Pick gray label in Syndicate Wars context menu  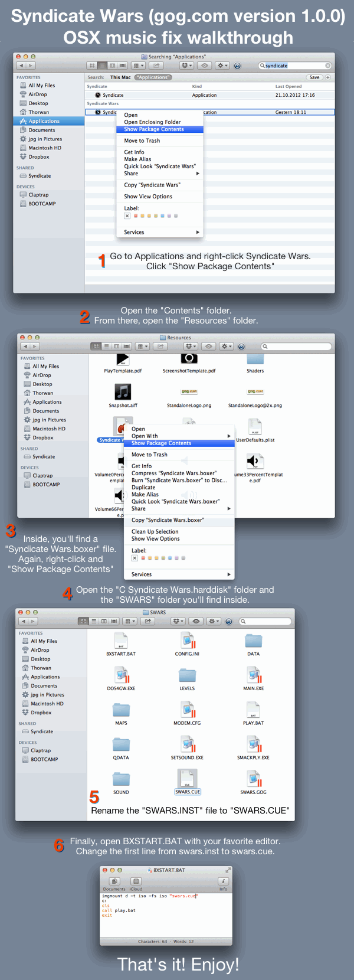[x=176, y=216]
